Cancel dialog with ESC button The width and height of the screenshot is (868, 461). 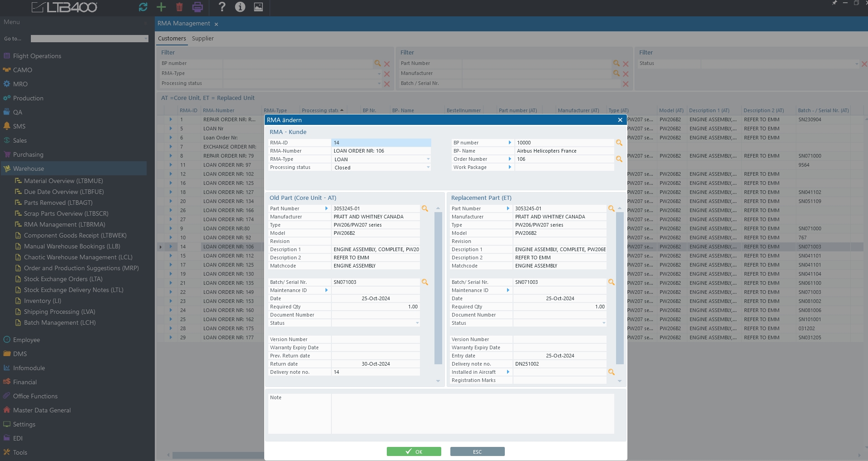(477, 451)
